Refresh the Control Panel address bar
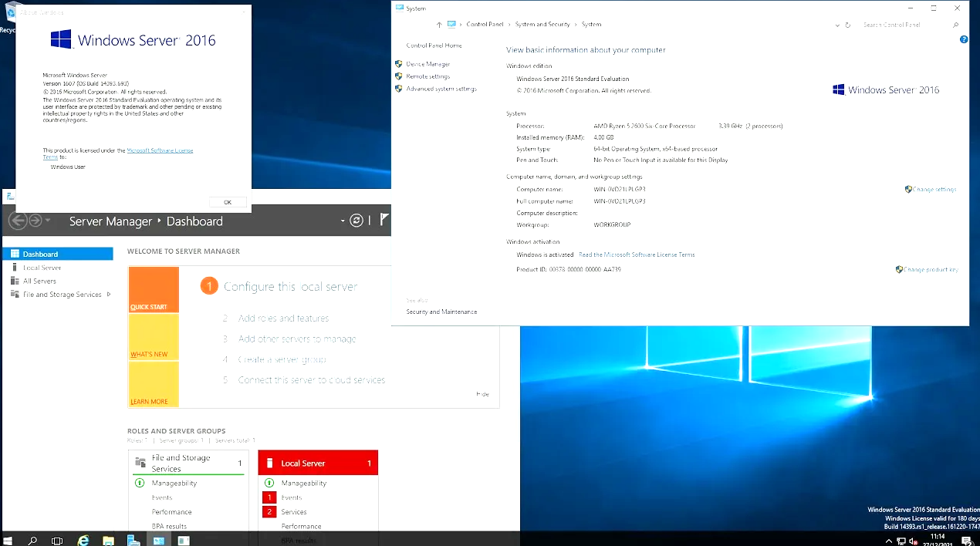Image resolution: width=980 pixels, height=546 pixels. [x=847, y=25]
